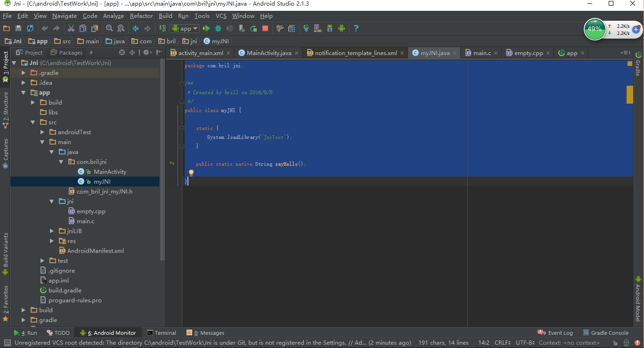
Task: Toggle the 1: Project side panel
Action: (5, 66)
